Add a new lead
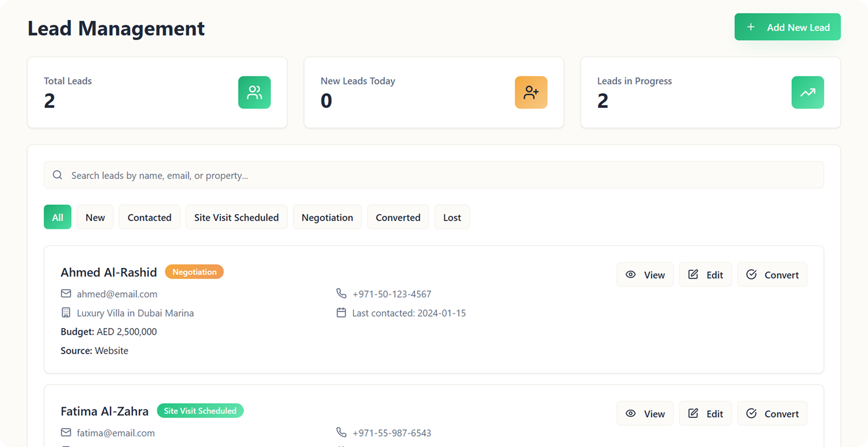 (787, 27)
